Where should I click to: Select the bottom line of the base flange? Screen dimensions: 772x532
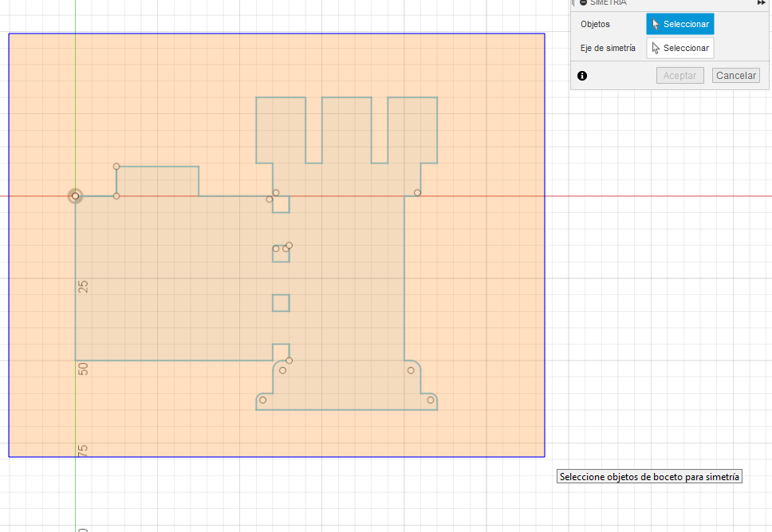(x=347, y=410)
